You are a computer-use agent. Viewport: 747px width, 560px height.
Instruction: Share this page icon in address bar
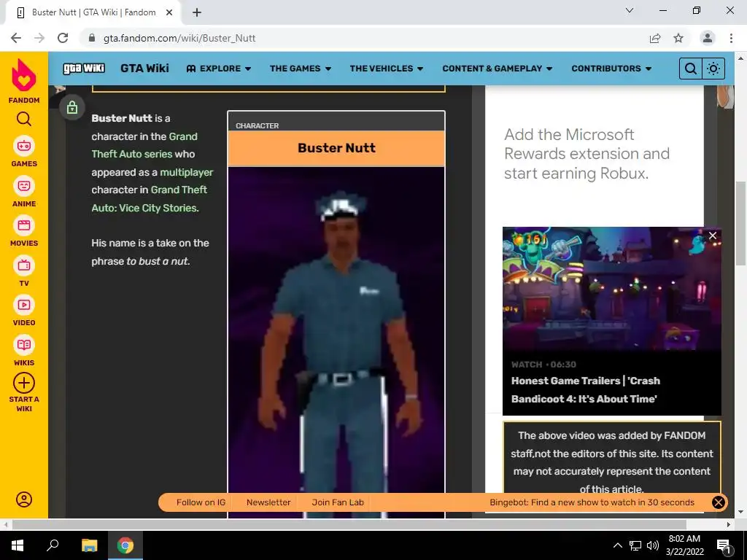pos(655,38)
